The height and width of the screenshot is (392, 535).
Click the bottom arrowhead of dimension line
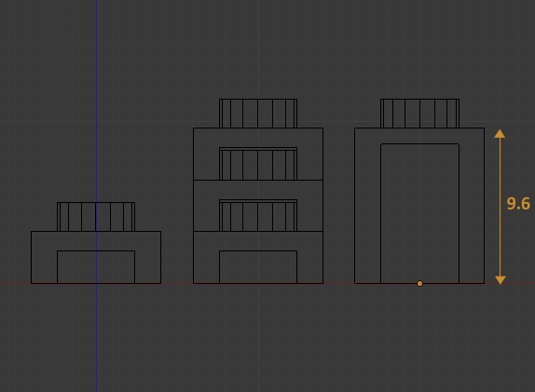501,280
